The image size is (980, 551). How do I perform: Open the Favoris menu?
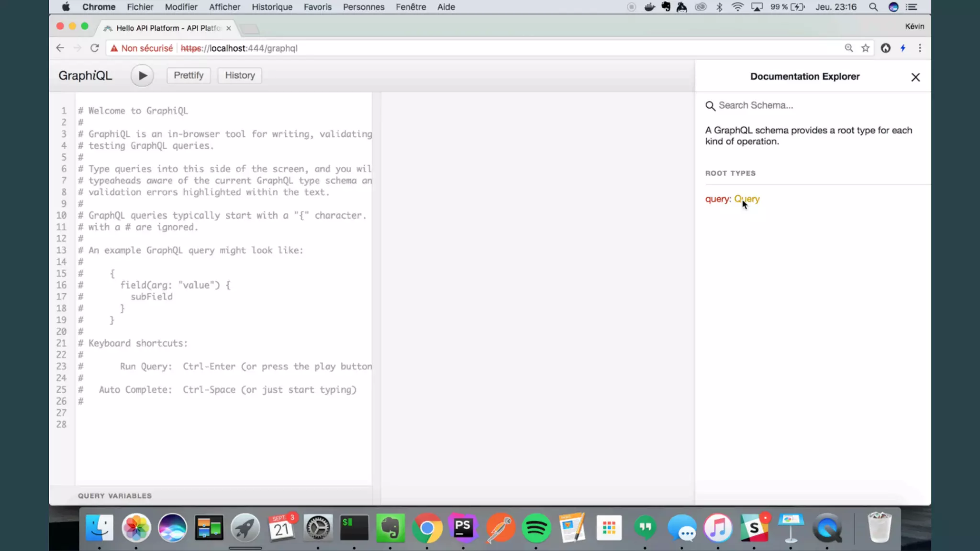coord(318,7)
